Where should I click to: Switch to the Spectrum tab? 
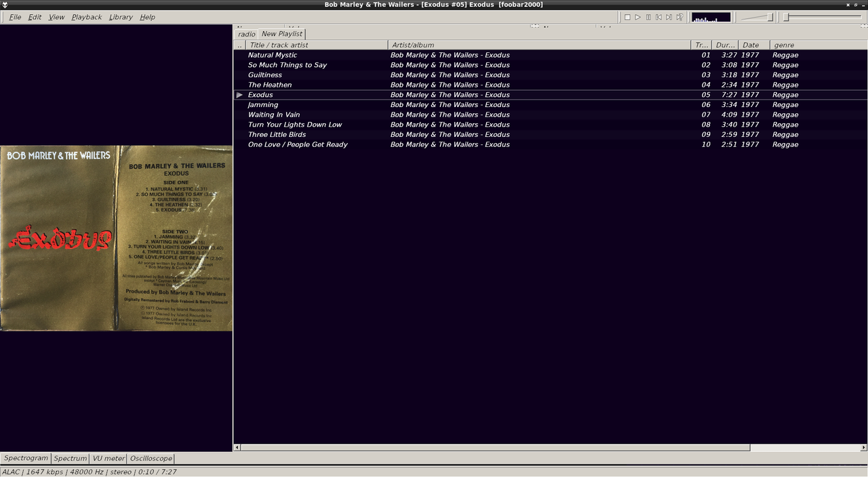(71, 458)
